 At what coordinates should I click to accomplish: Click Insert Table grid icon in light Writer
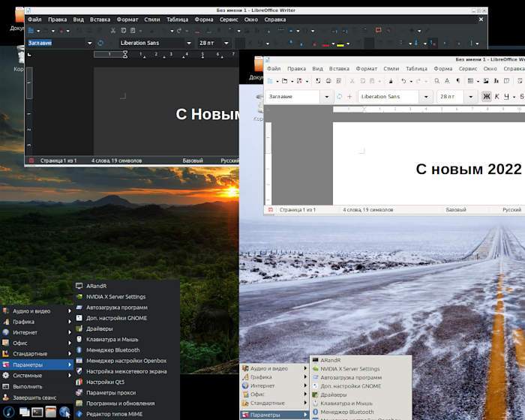pos(471,81)
